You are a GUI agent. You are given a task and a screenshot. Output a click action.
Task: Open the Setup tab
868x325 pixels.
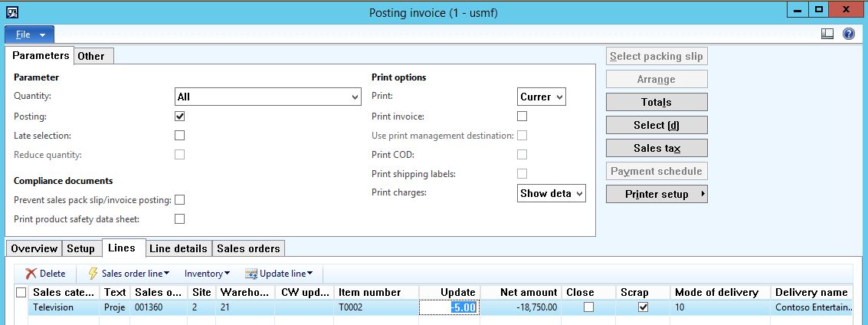coord(80,248)
